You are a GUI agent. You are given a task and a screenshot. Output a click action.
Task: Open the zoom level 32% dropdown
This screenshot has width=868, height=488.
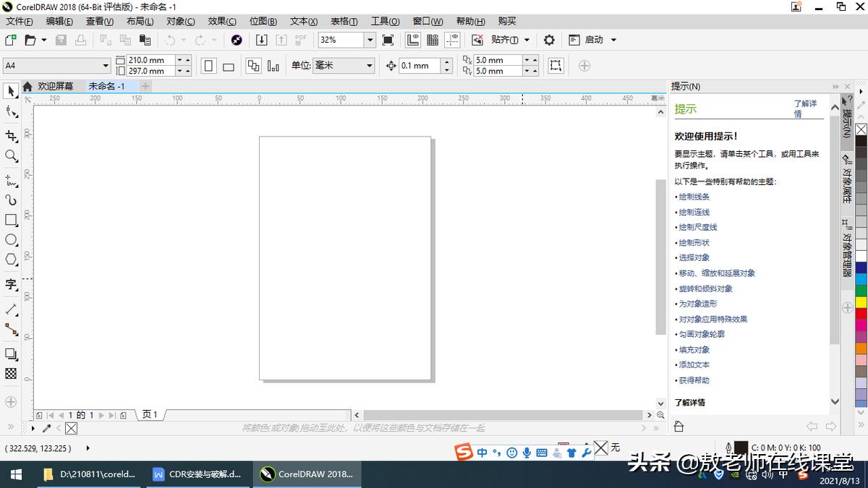pyautogui.click(x=369, y=40)
